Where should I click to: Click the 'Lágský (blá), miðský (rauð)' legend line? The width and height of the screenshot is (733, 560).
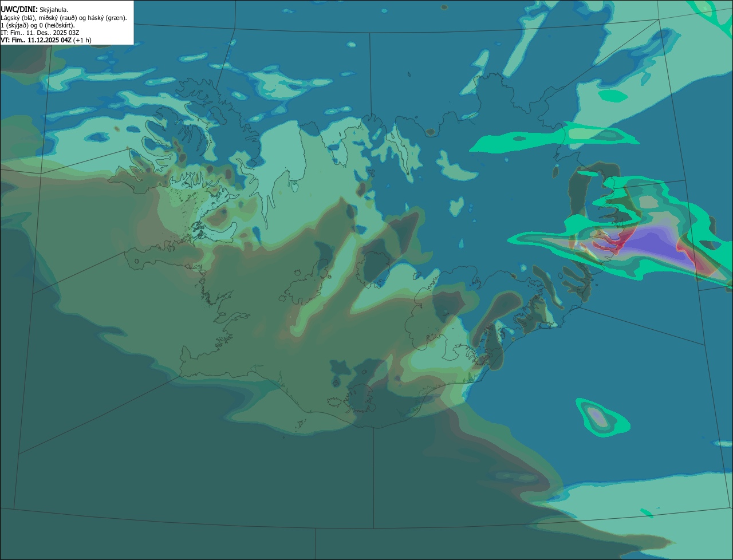(64, 18)
